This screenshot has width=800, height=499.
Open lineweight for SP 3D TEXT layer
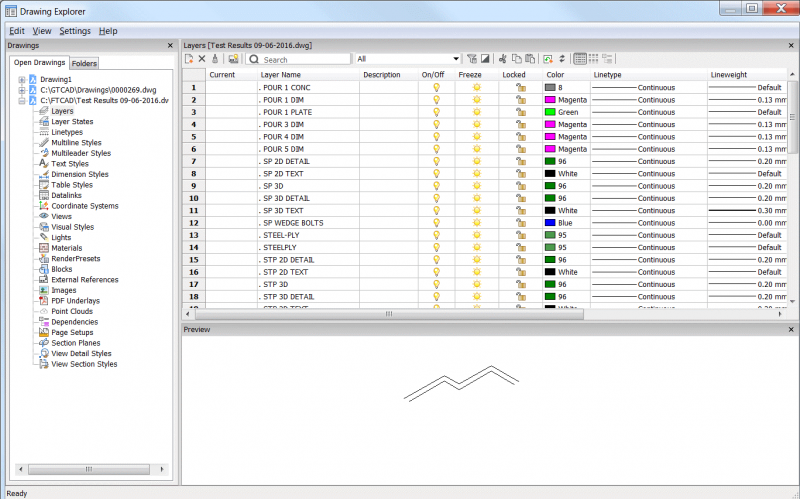(x=747, y=211)
